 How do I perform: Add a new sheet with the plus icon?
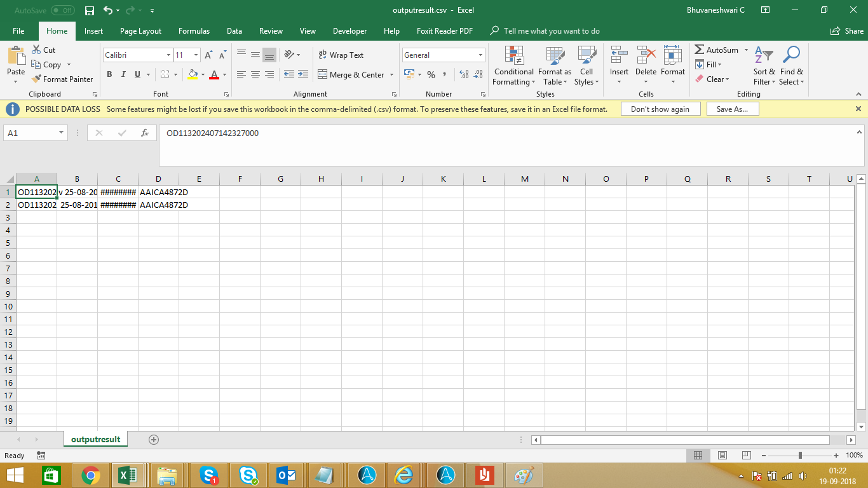(153, 439)
